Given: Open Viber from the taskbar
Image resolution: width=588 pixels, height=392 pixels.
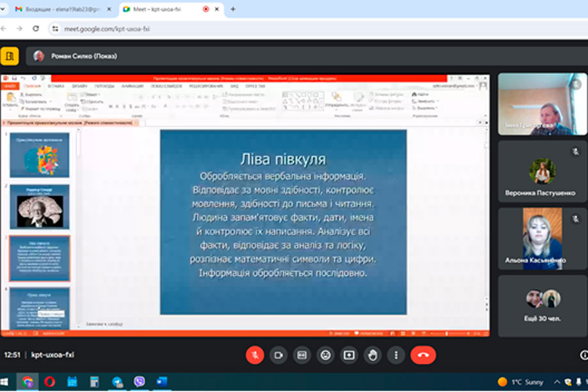Looking at the screenshot, I should coord(140,382).
